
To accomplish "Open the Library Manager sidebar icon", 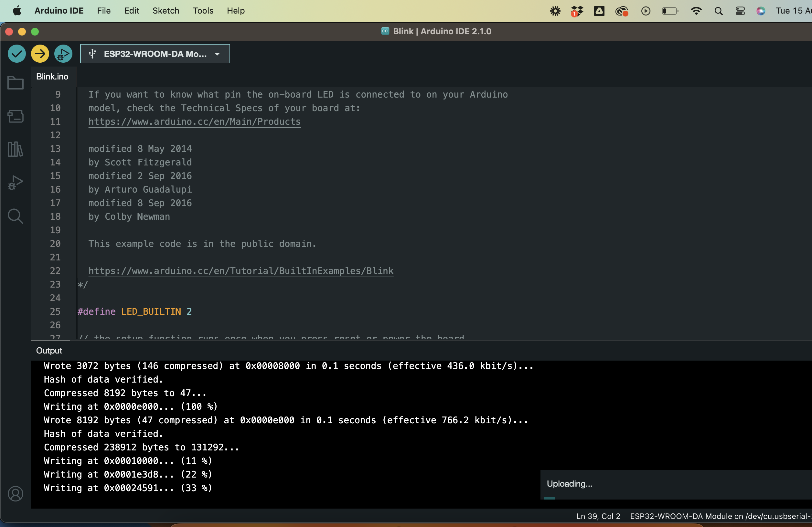I will [15, 149].
